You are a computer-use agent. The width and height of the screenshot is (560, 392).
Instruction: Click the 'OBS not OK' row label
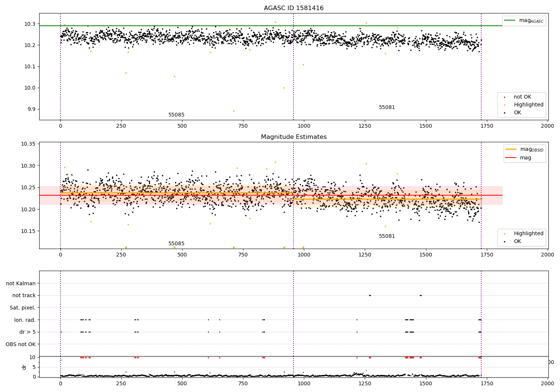tap(21, 344)
